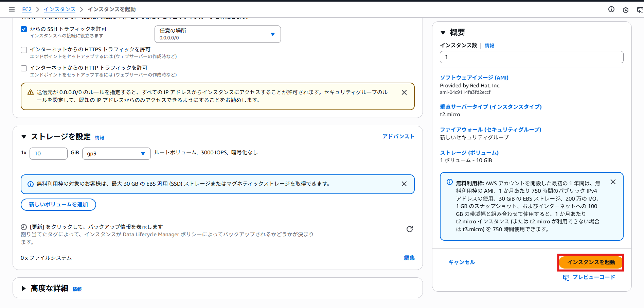644x308 pixels.
Task: Click the info icon in the summary free tier box
Action: click(450, 182)
